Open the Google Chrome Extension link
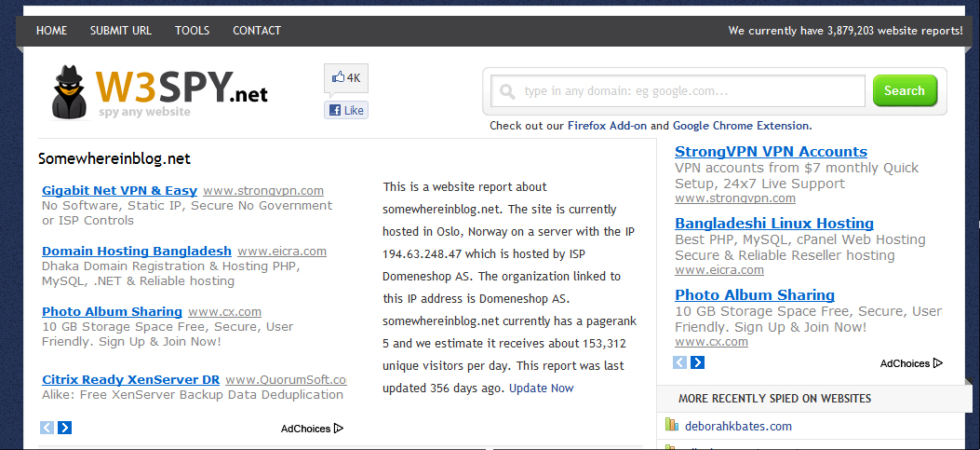 coord(741,125)
